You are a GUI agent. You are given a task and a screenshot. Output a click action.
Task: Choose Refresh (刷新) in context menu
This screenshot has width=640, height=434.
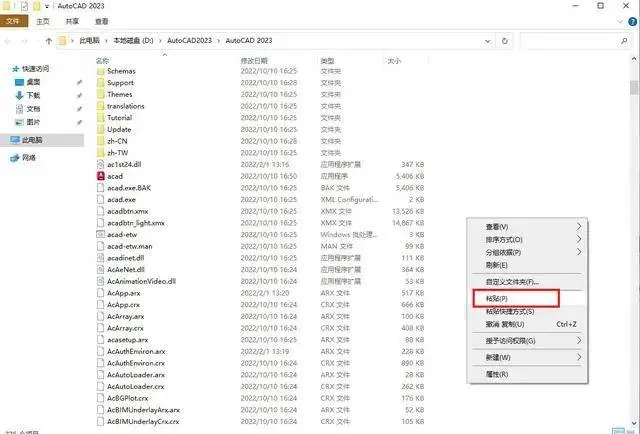click(496, 265)
